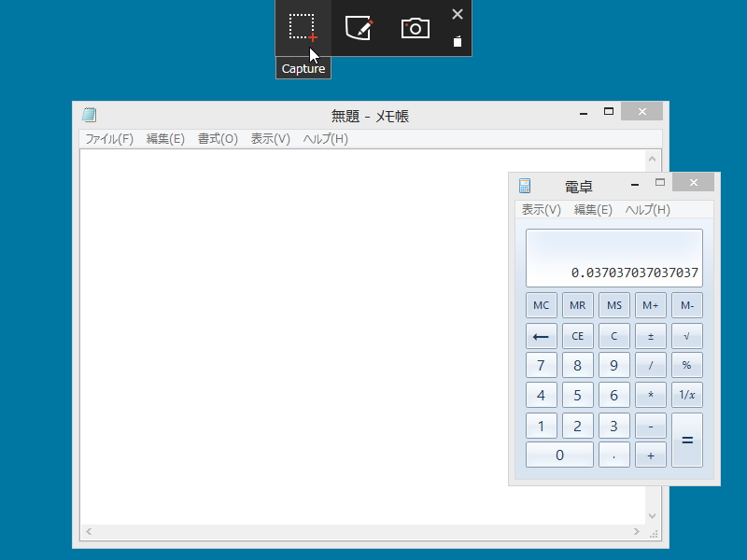Close the Notepad window
747x560 pixels.
click(641, 111)
